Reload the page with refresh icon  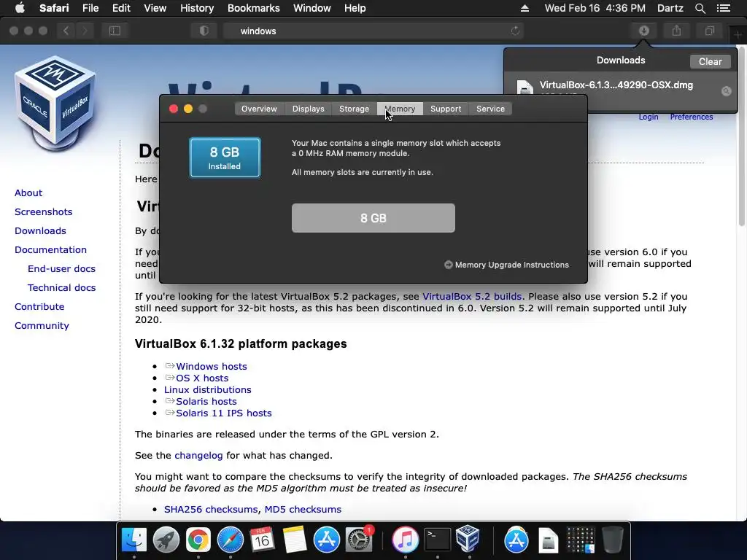click(x=515, y=31)
